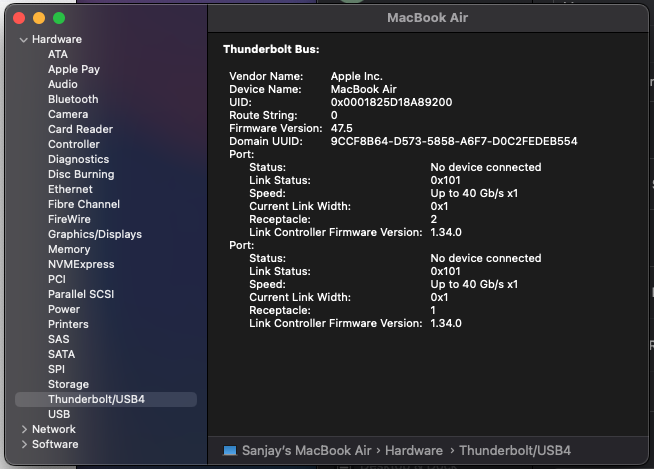
Task: Open Parallel SCSI entry
Action: pos(81,295)
